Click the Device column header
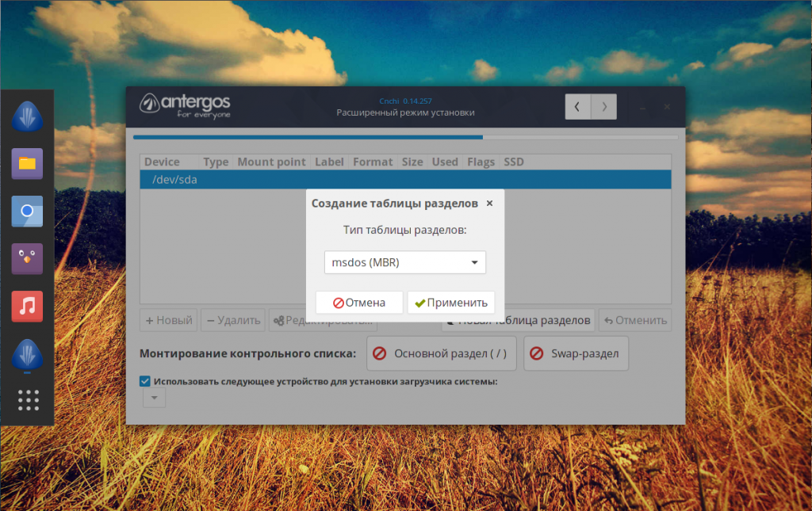The height and width of the screenshot is (511, 812). (x=162, y=162)
